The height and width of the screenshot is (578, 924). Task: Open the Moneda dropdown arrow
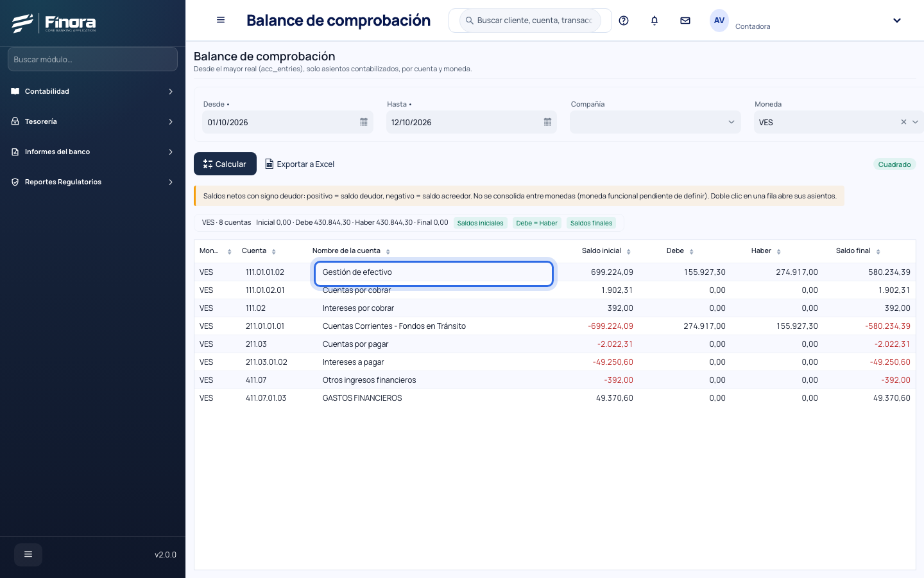point(916,122)
